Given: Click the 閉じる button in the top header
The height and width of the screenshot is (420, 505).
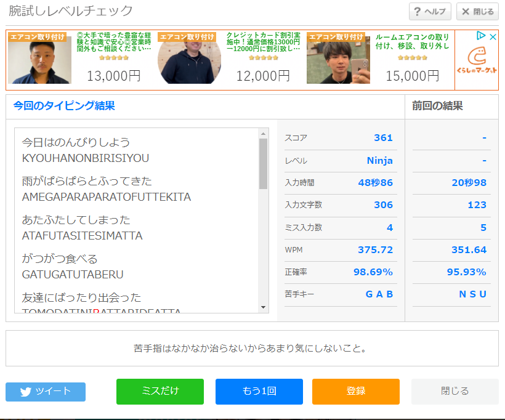Looking at the screenshot, I should [477, 12].
